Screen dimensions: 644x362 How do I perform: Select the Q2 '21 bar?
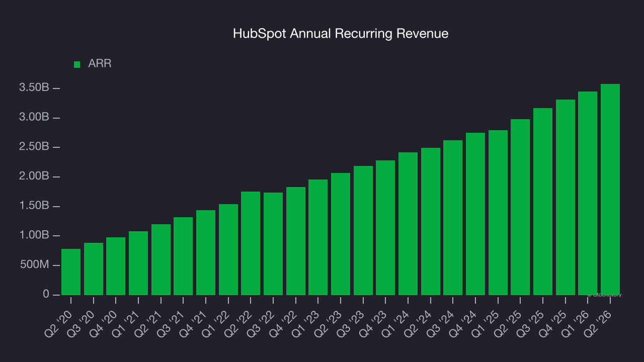[x=161, y=259]
